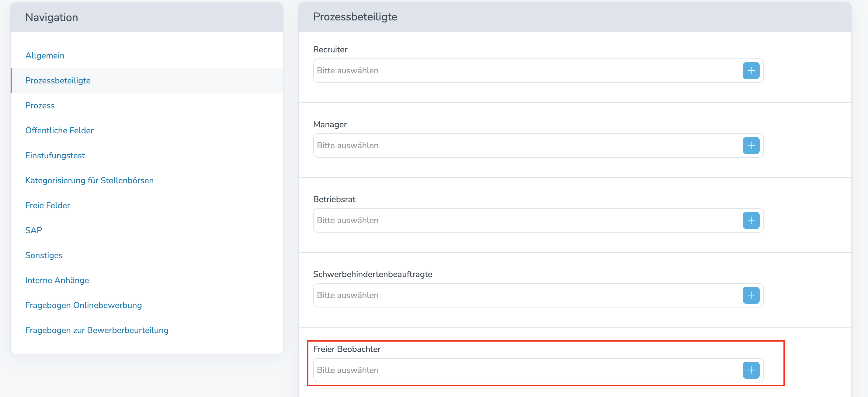Jump to the SAP section
The width and height of the screenshot is (868, 397).
pos(34,230)
